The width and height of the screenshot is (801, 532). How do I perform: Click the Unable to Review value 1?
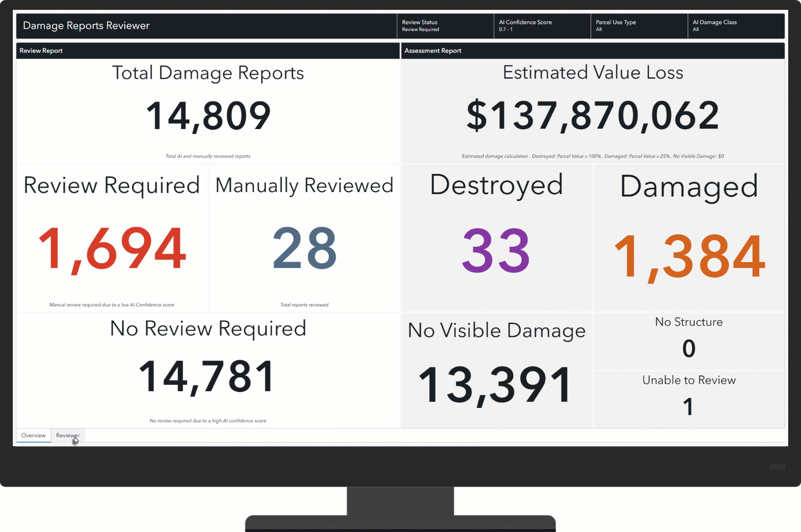click(689, 407)
